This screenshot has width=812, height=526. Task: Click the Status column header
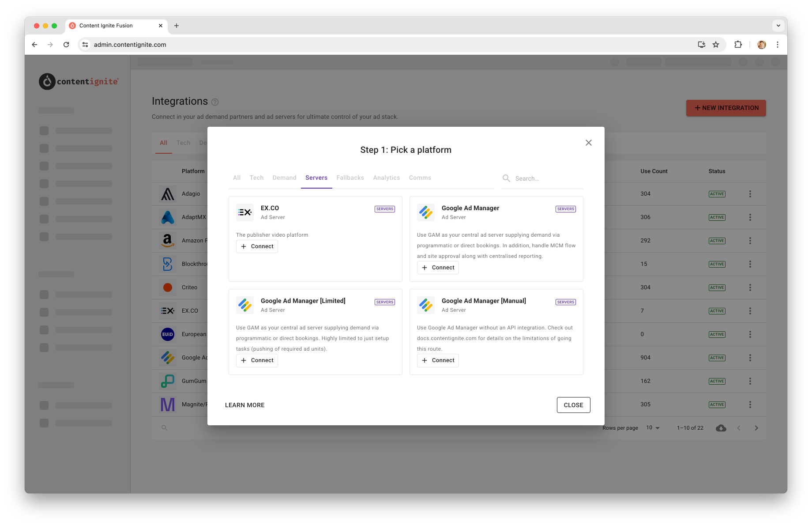point(717,171)
